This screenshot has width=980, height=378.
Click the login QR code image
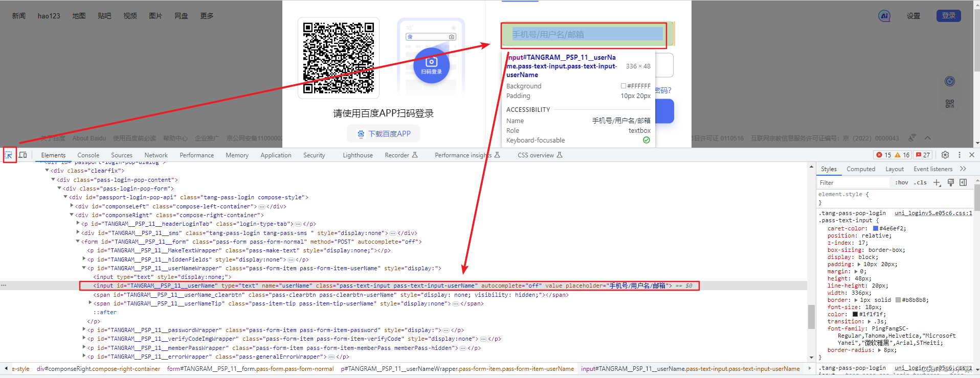339,58
